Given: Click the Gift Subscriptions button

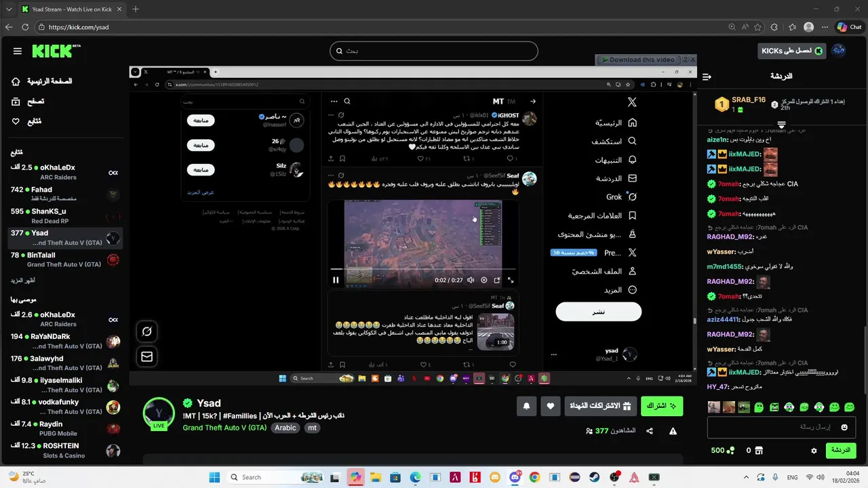Looking at the screenshot, I should coord(601,406).
